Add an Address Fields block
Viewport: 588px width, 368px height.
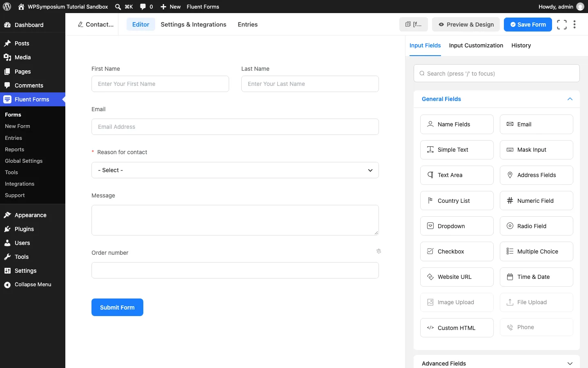tap(536, 175)
